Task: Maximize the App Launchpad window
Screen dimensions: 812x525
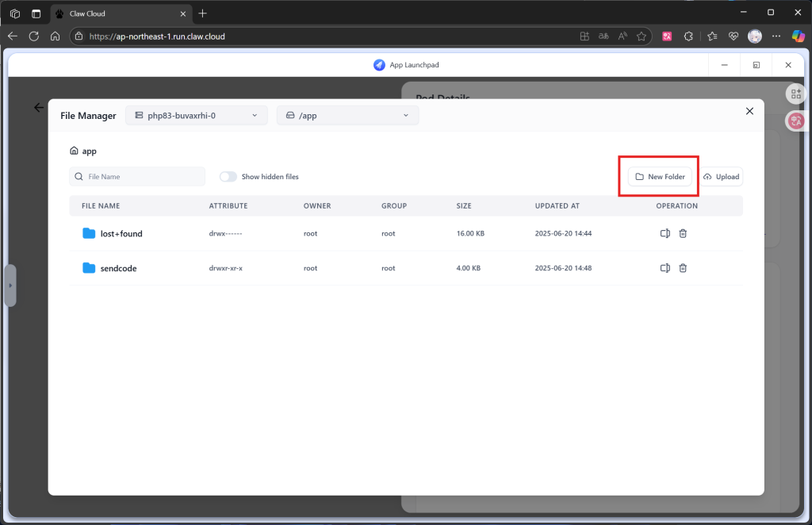Action: point(756,65)
